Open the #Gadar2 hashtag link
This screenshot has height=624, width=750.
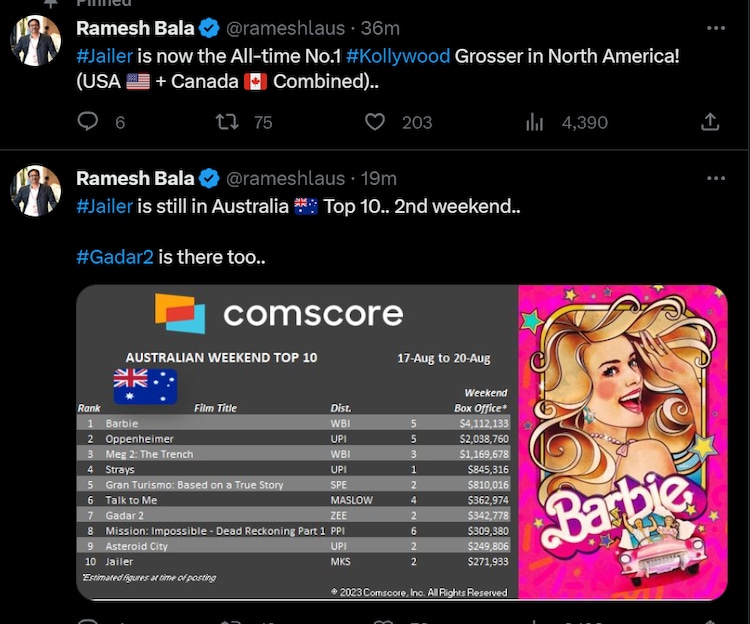tap(115, 257)
